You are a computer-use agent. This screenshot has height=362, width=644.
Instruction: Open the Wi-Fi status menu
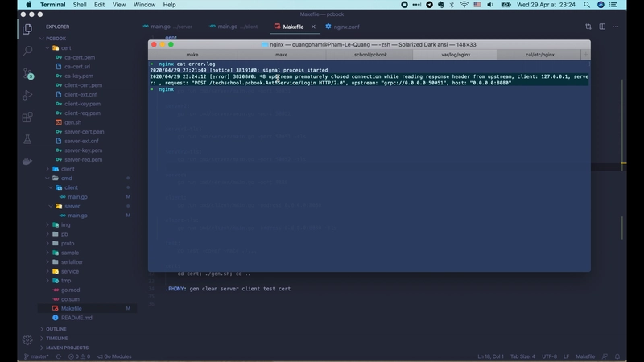[x=464, y=5]
